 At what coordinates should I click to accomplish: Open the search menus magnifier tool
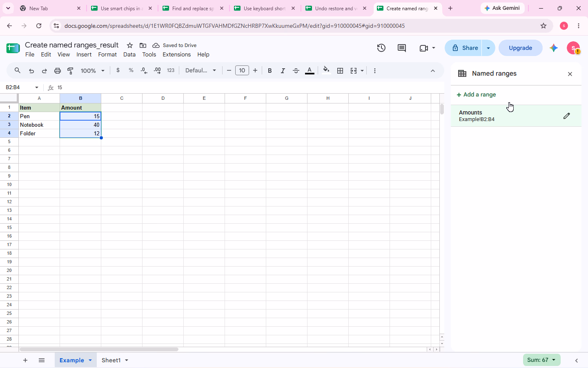(17, 70)
